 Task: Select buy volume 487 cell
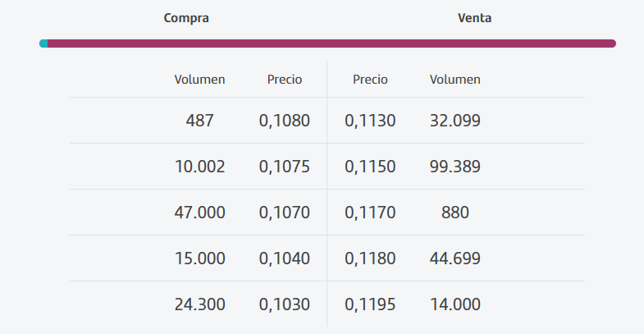199,121
